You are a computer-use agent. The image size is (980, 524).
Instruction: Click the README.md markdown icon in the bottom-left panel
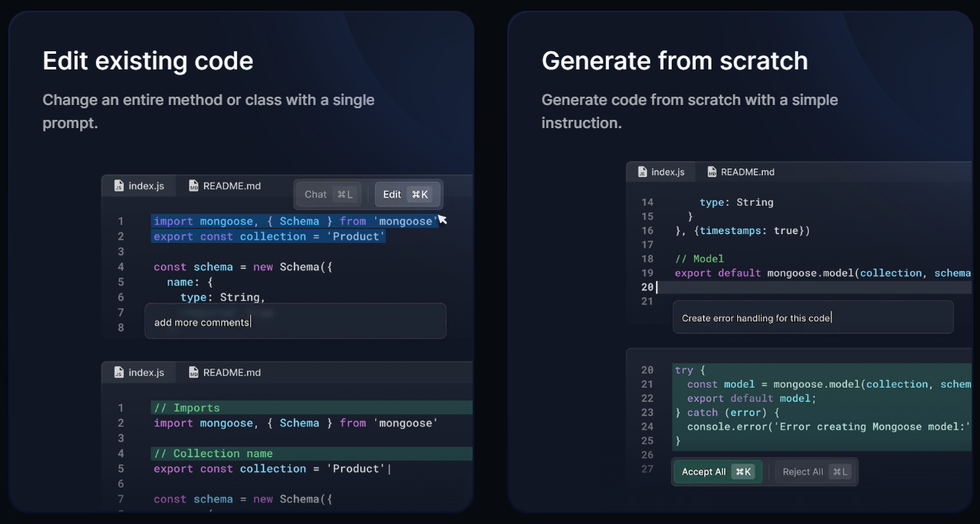[x=193, y=372]
